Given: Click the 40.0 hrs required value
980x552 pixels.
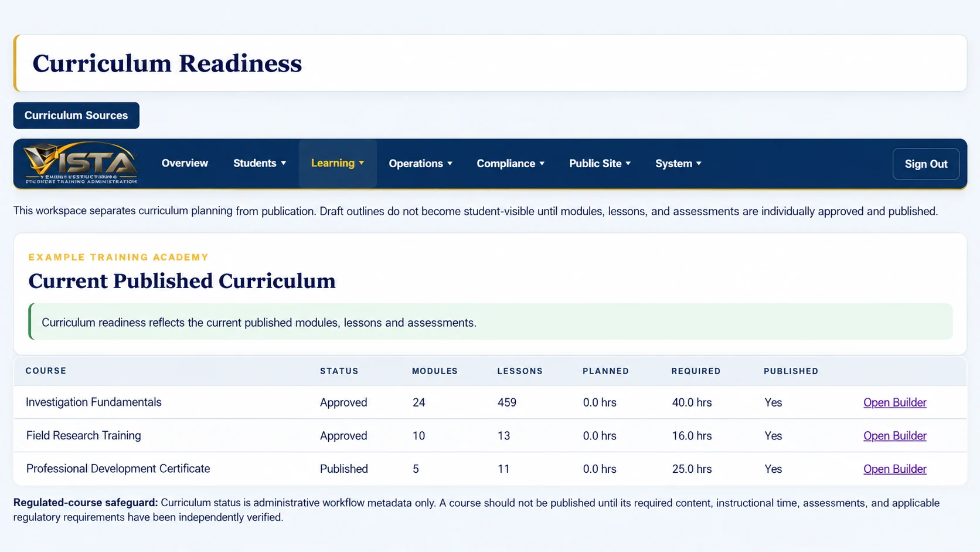Looking at the screenshot, I should coord(692,402).
